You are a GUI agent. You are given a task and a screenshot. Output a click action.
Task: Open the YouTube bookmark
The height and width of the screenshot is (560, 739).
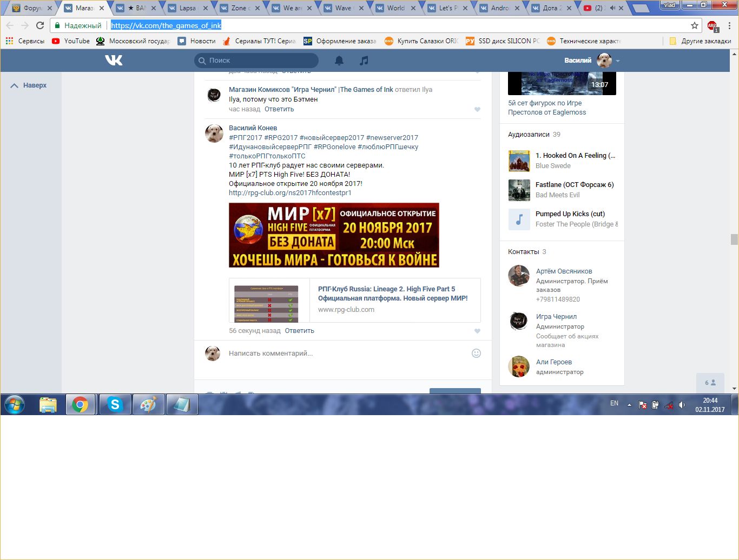coord(71,41)
